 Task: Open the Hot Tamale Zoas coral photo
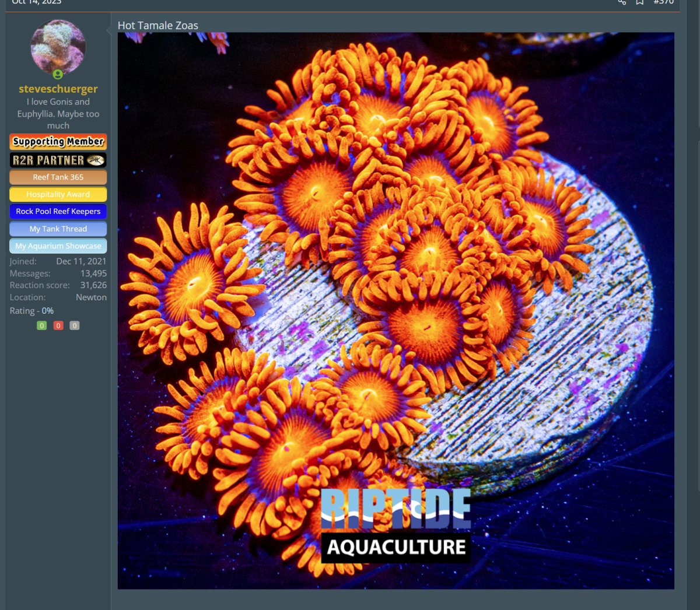point(395,310)
